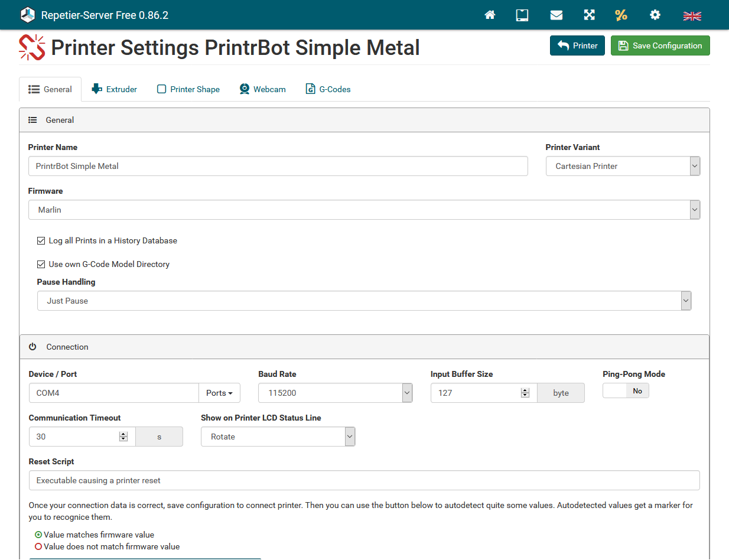Screen dimensions: 729x560
Task: Open Show on Printer LCD Status dropdown
Action: [x=278, y=437]
